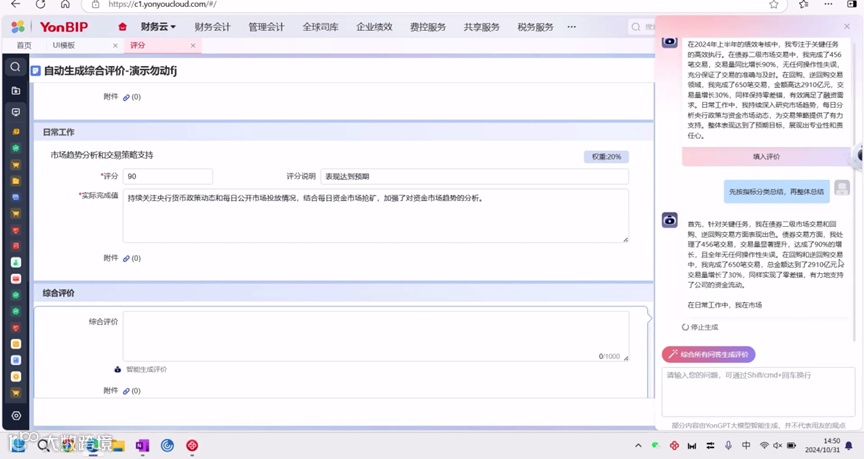Click 综合所有问答生成评价 button
Image resolution: width=864 pixels, height=459 pixels.
coord(709,354)
